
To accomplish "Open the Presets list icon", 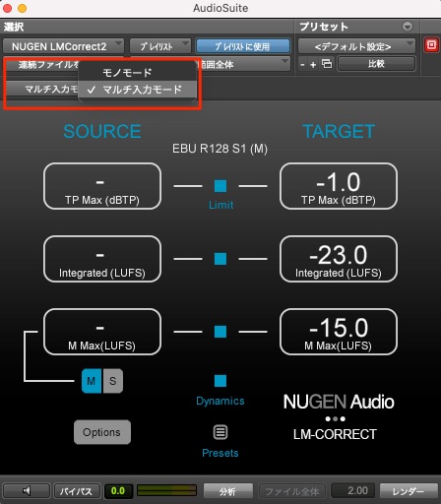I will tap(220, 432).
